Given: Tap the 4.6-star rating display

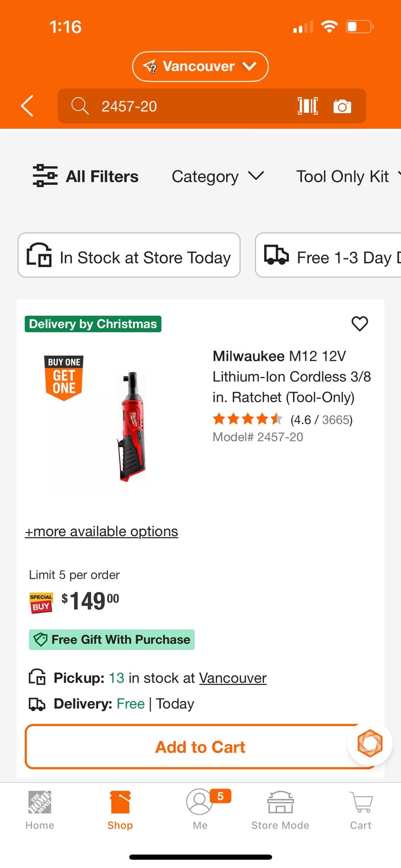Looking at the screenshot, I should click(x=282, y=420).
